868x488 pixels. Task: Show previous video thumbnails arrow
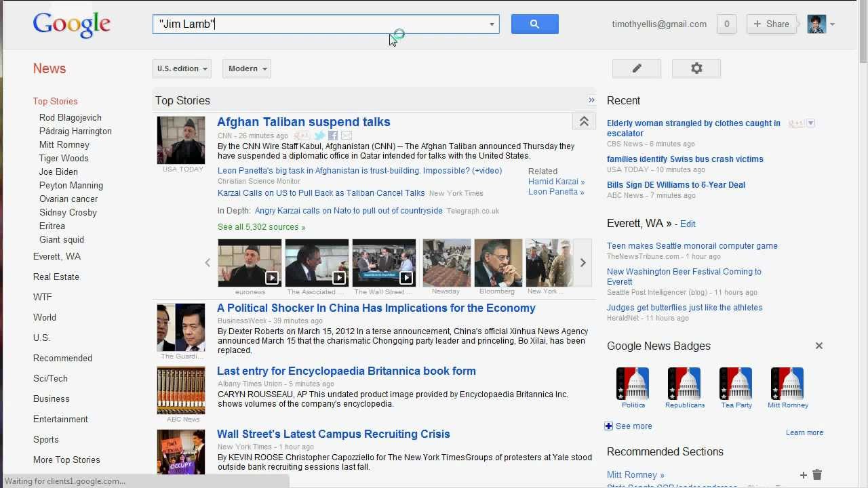(x=208, y=263)
